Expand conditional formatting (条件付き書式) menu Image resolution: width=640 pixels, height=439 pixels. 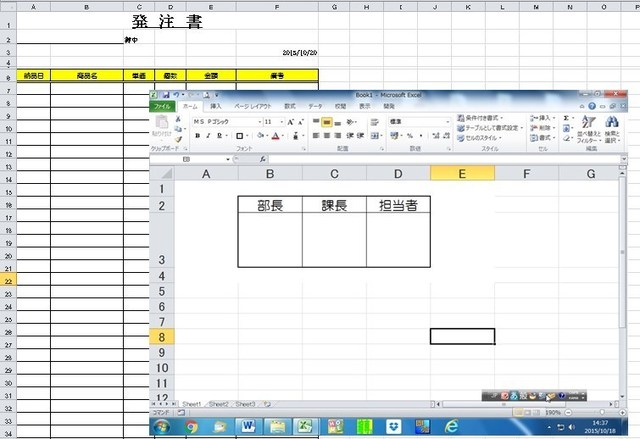click(x=491, y=118)
